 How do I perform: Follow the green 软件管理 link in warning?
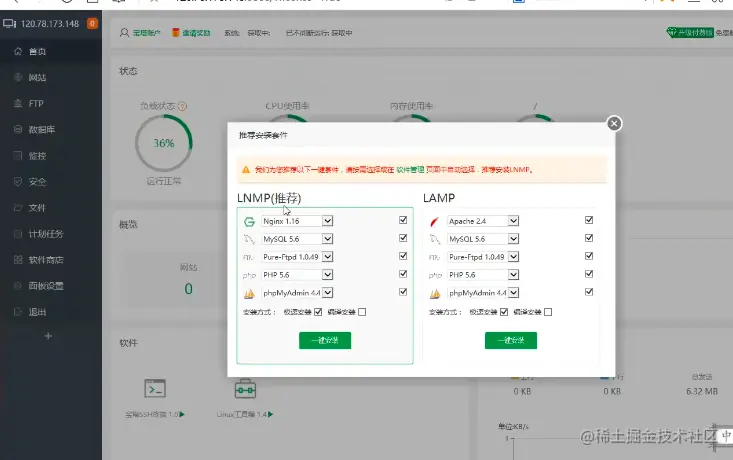[x=410, y=170]
